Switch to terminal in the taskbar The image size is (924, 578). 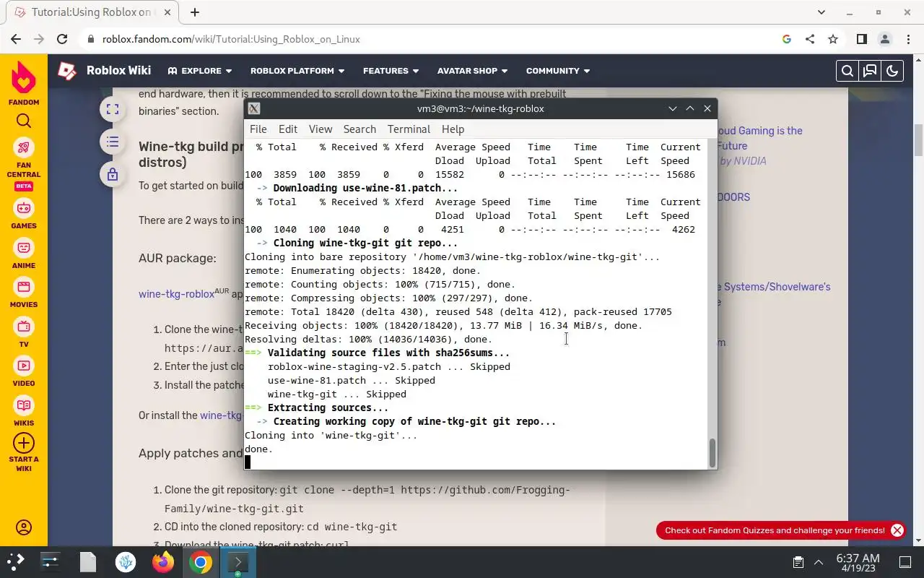coord(237,561)
